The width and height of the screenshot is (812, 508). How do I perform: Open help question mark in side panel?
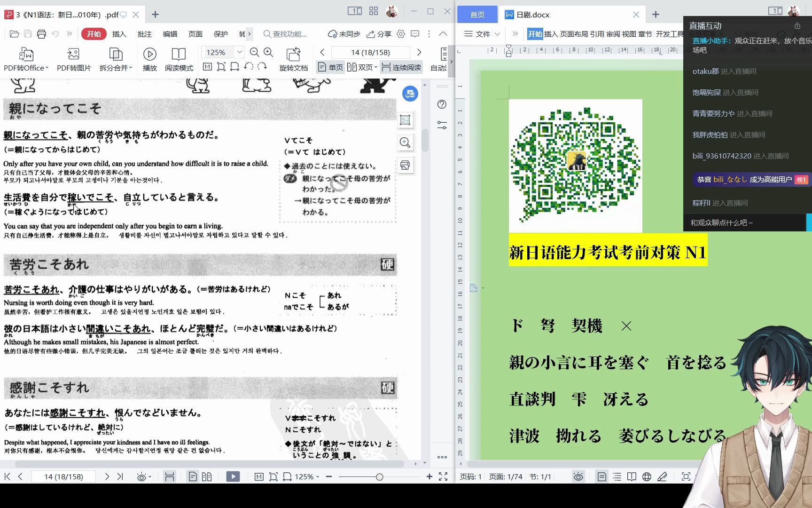coord(442,104)
